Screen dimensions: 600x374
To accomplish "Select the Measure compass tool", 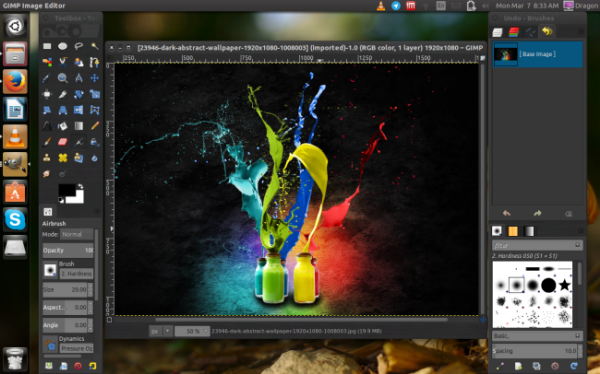I will point(79,78).
